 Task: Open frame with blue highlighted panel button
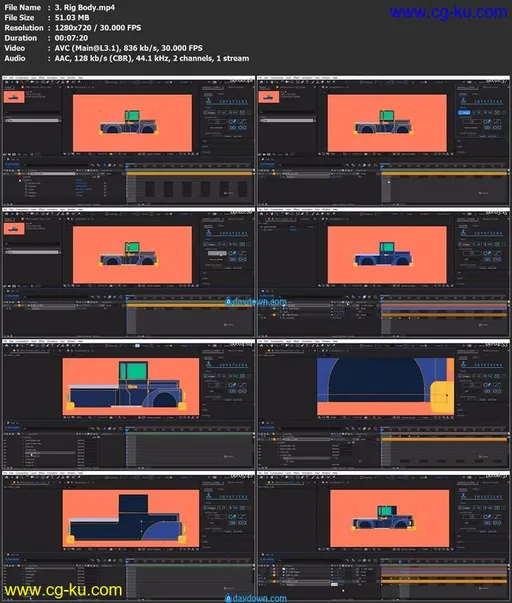click(383, 141)
